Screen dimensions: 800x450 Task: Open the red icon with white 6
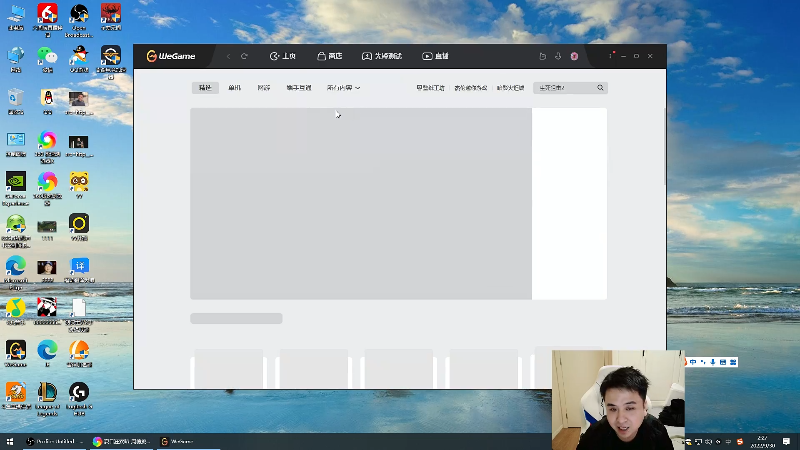pyautogui.click(x=47, y=20)
